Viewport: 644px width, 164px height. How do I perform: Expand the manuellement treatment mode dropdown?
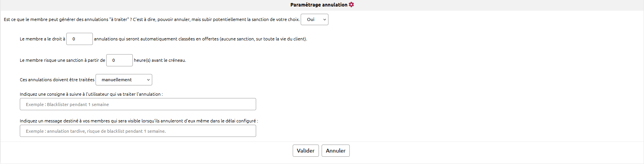(124, 80)
